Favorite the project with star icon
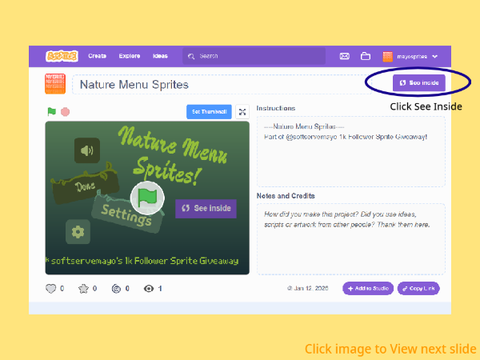Viewport: 480px width, 360px height. click(83, 288)
